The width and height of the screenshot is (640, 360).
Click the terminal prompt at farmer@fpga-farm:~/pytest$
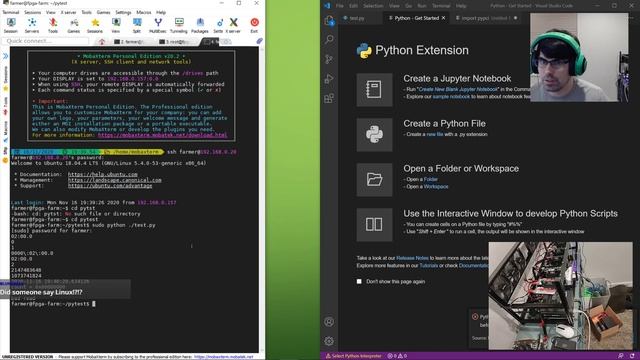50,304
